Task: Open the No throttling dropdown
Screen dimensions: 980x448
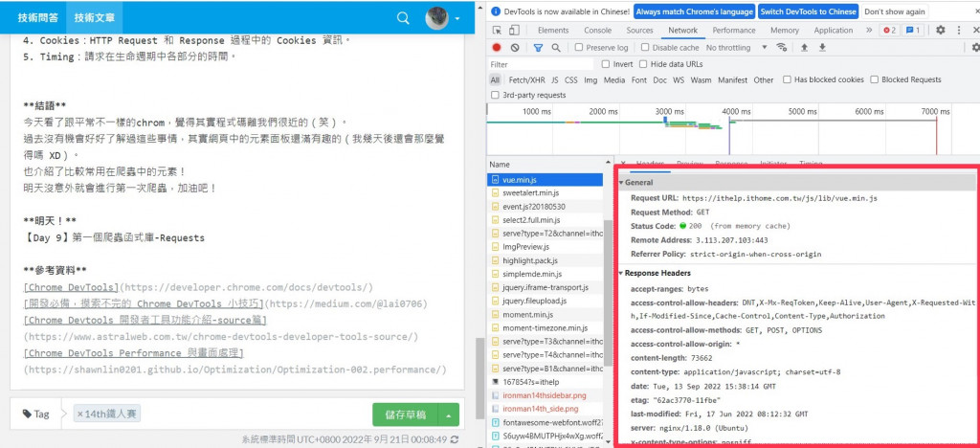Action: pyautogui.click(x=737, y=48)
